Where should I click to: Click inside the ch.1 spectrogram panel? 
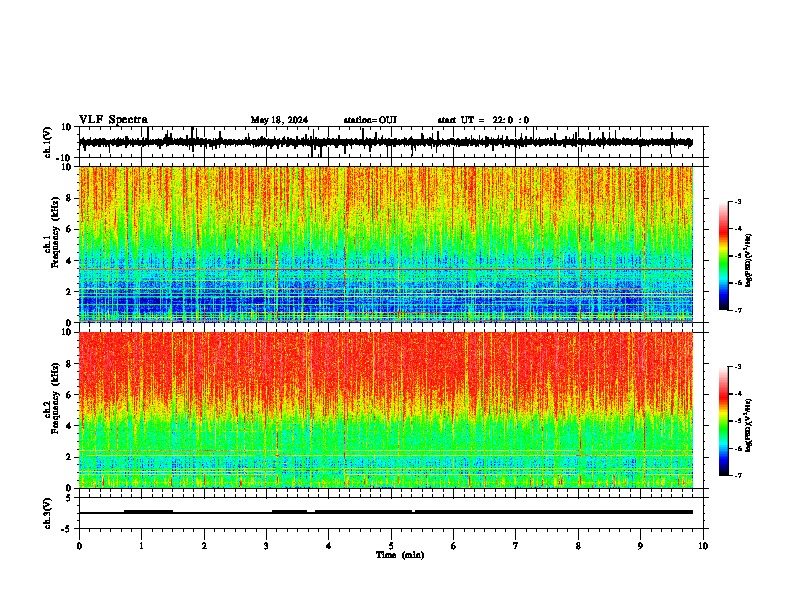point(386,244)
